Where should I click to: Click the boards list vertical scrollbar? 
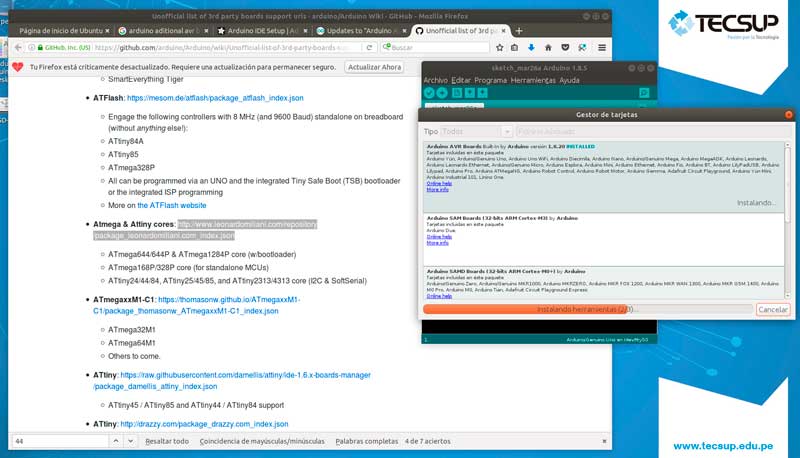[x=787, y=219]
